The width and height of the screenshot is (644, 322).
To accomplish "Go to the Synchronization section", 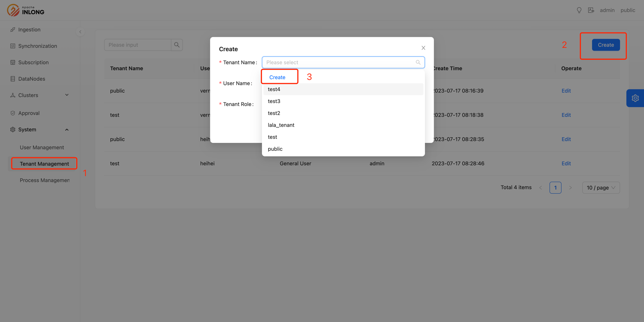I will (37, 46).
